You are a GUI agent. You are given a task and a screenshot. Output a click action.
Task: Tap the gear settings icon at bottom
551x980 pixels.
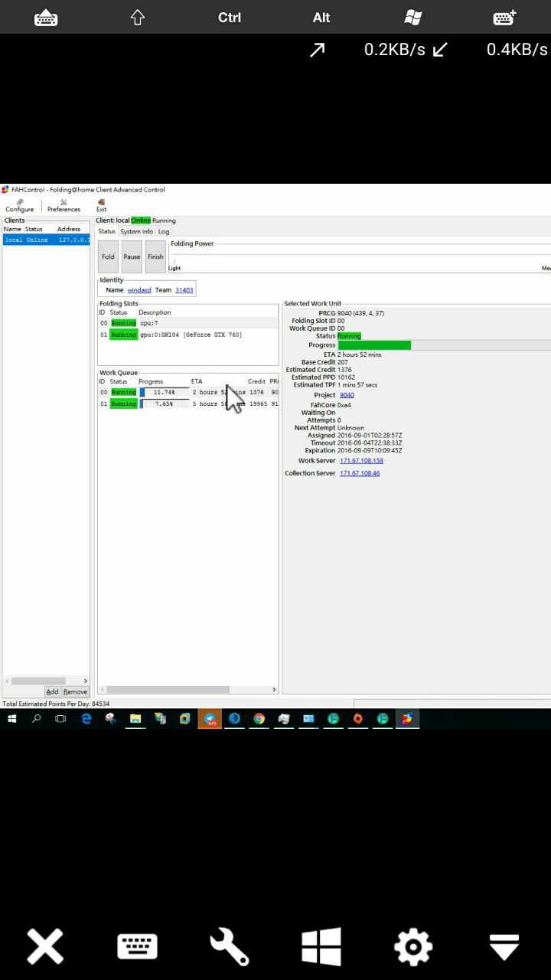click(x=412, y=947)
